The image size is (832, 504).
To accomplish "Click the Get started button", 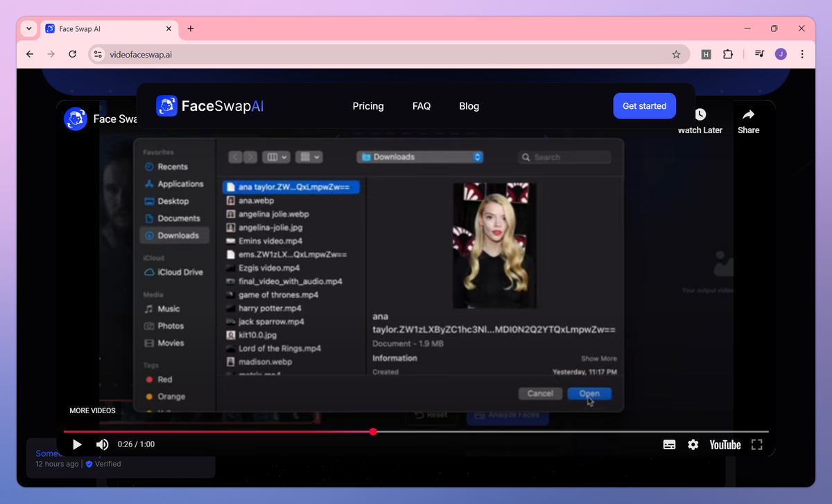I will click(x=644, y=106).
